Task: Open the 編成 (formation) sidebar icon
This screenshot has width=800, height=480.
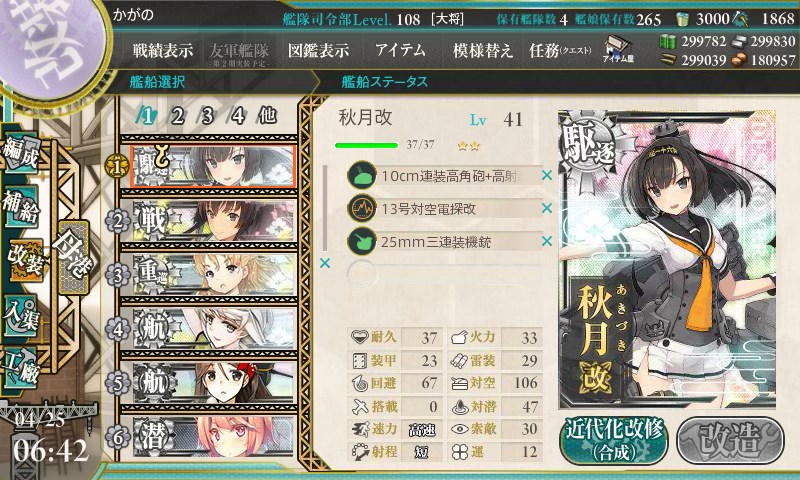Action: click(20, 153)
